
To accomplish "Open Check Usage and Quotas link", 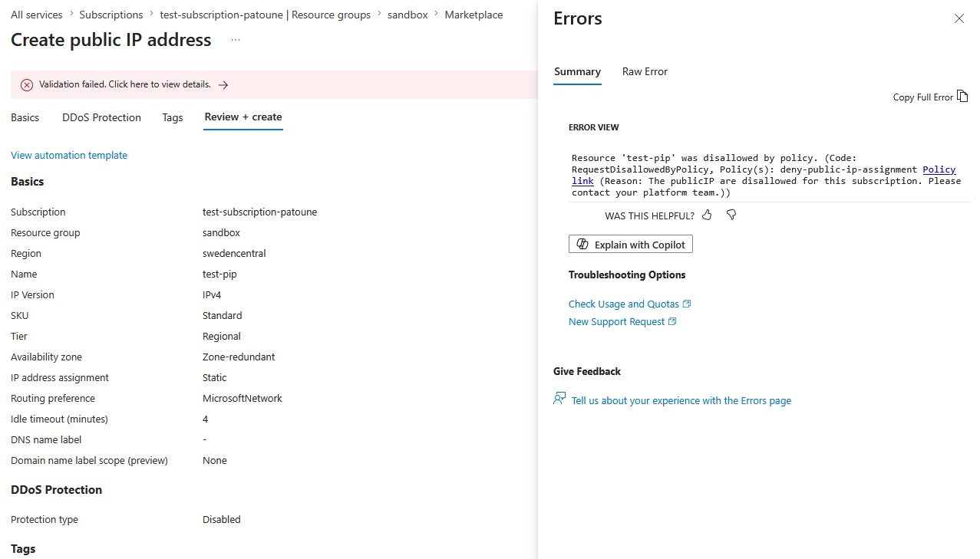I will pyautogui.click(x=624, y=304).
